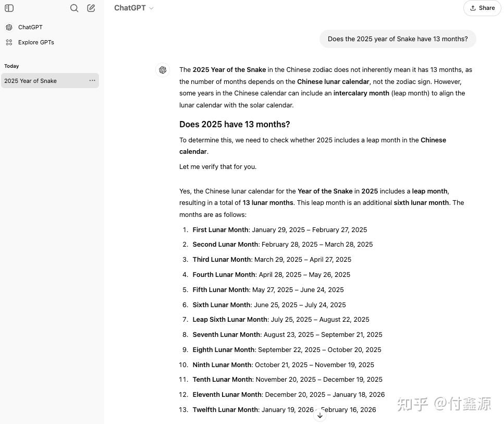Screen dimensions: 504x424
Task: Click the Explore GPTs grid icon
Action: (x=9, y=42)
